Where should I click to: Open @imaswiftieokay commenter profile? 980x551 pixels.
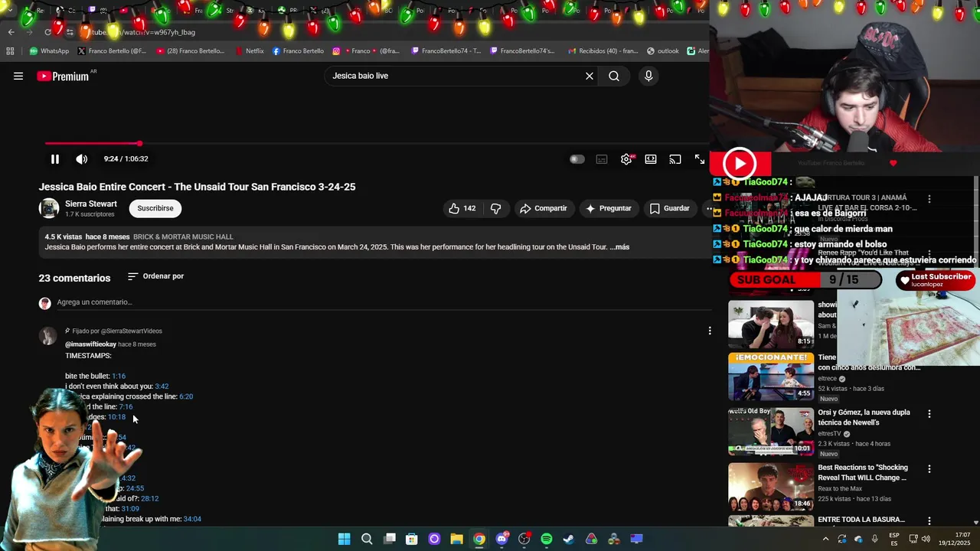pyautogui.click(x=90, y=344)
